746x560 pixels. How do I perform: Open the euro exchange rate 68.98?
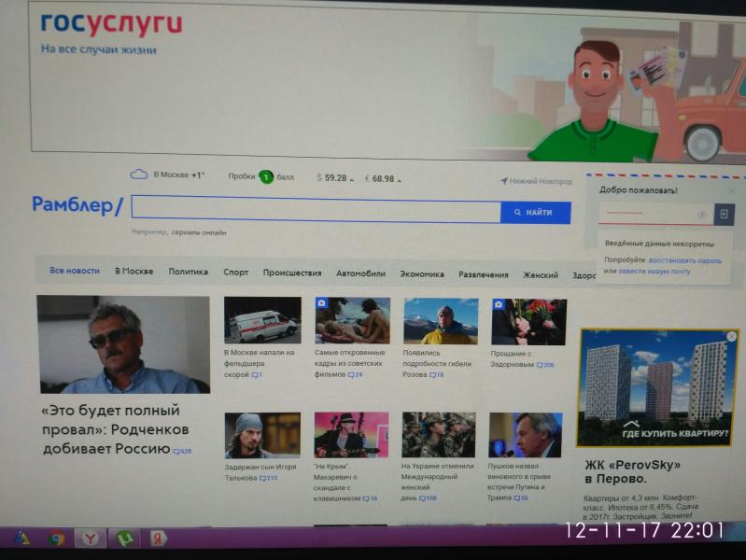click(x=383, y=179)
